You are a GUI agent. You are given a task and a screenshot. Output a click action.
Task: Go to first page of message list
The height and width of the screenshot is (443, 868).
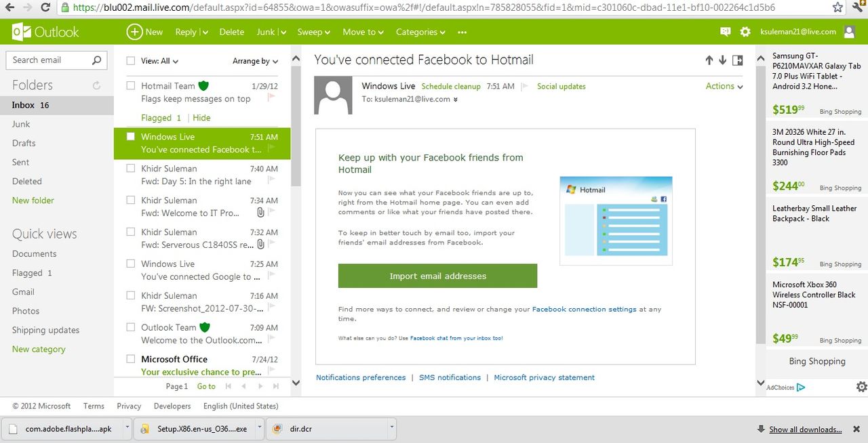click(228, 386)
